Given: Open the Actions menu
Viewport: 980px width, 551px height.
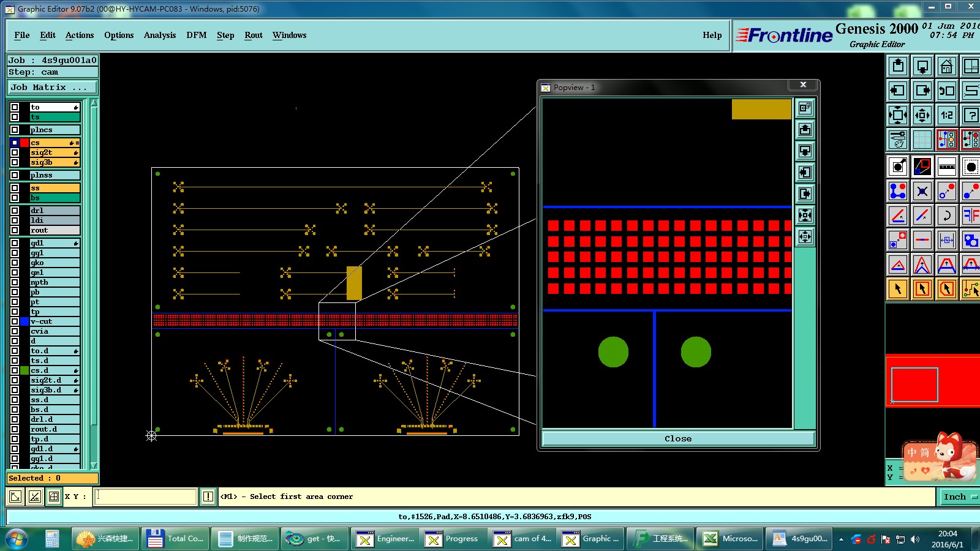Looking at the screenshot, I should click(x=80, y=35).
